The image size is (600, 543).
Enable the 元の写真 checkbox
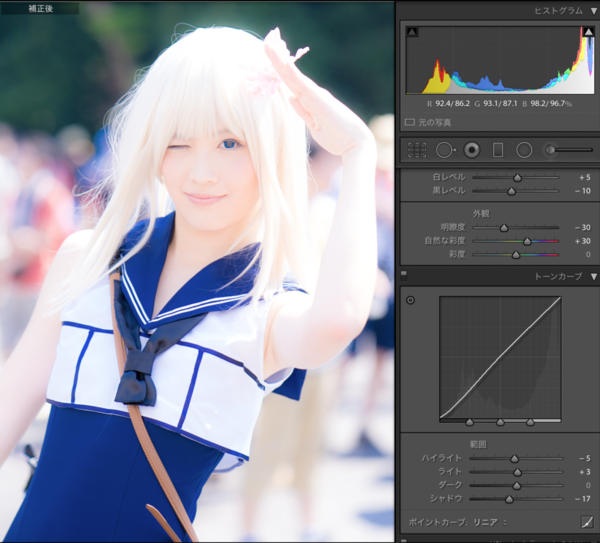410,122
